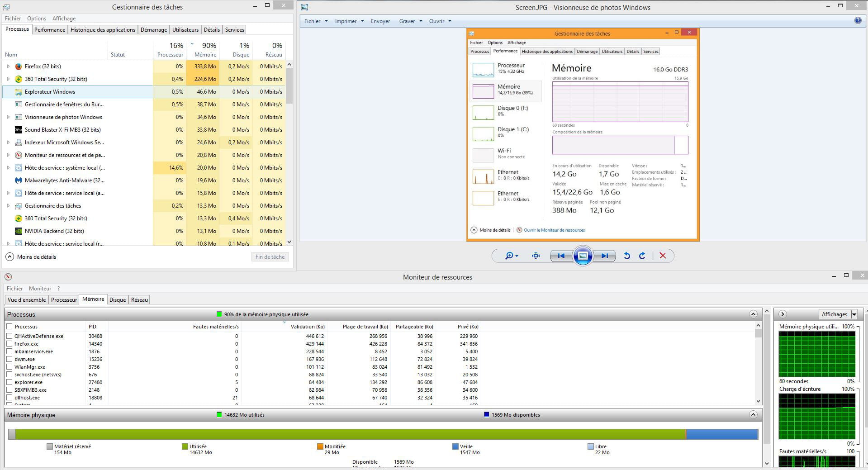Start the slideshow in photo viewer
The image size is (868, 470).
coord(583,256)
